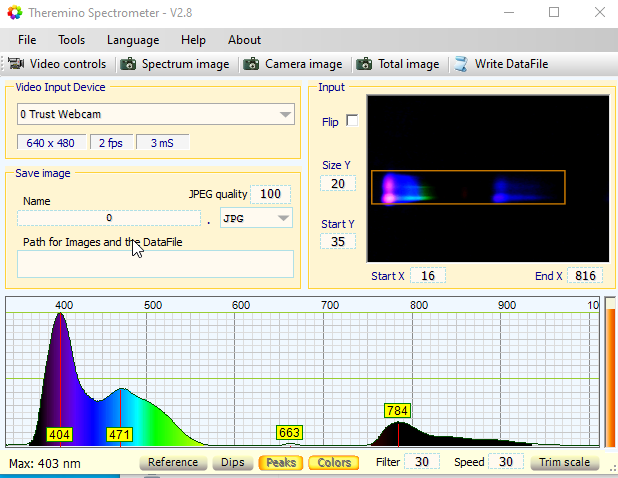
Task: Toggle the Peaks display button
Action: coord(281,462)
